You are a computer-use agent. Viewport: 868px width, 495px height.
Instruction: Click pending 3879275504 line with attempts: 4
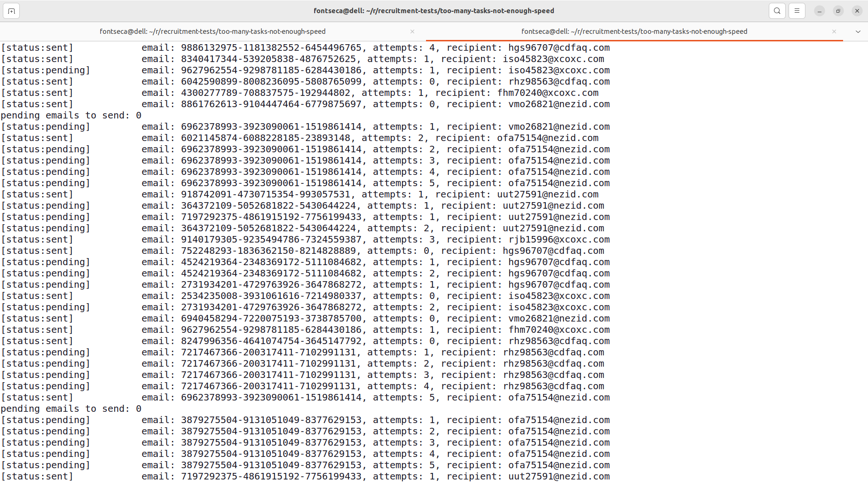pos(305,454)
